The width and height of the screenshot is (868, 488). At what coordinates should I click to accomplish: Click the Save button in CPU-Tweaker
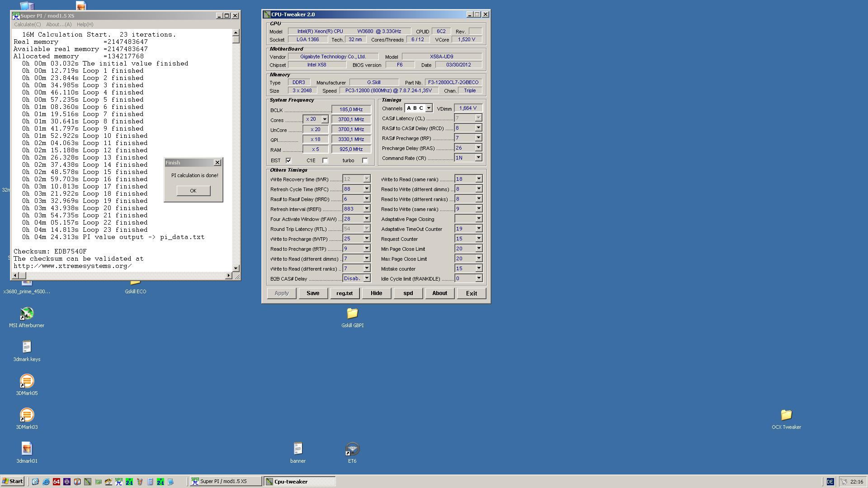pyautogui.click(x=313, y=293)
